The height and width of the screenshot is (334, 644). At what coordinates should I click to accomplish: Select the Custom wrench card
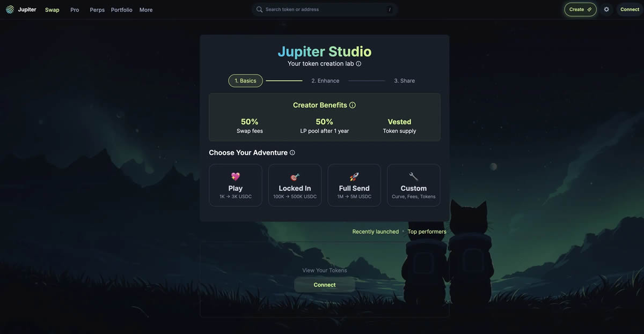pos(413,185)
